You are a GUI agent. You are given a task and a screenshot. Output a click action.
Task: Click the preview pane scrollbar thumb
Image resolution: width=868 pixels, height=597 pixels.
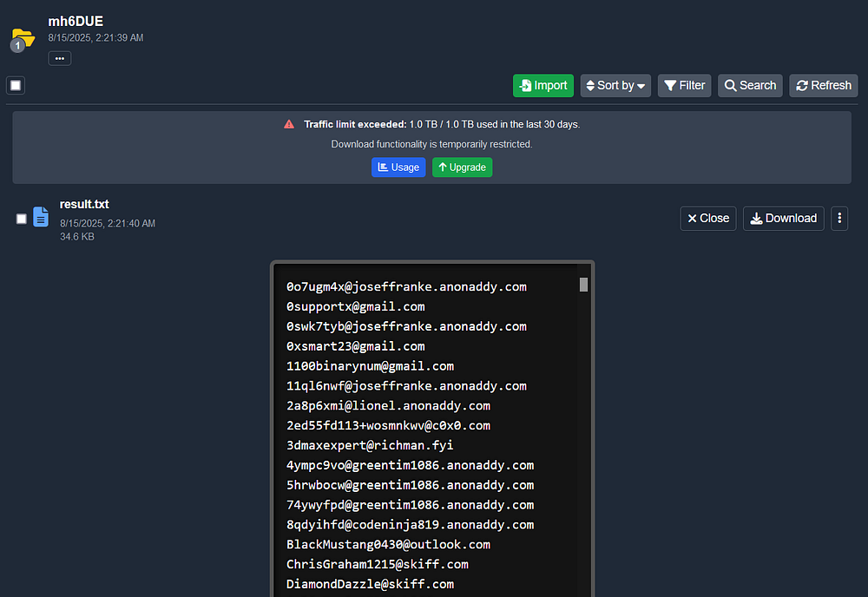tap(583, 285)
